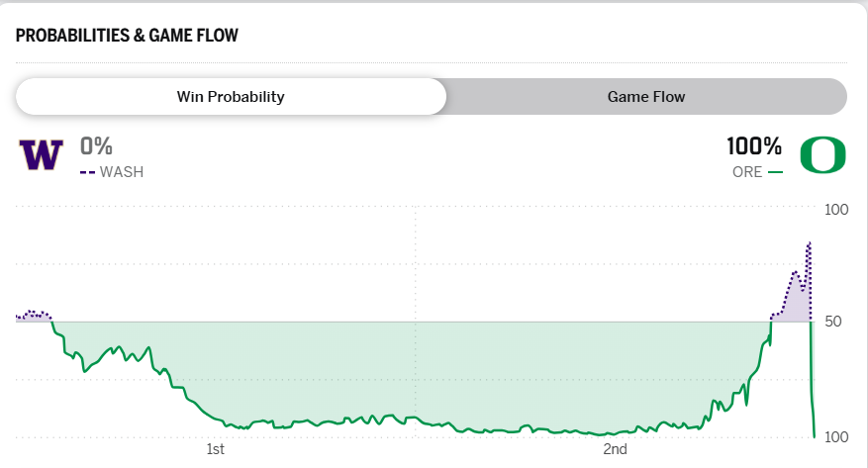Click the Oregon Ducks O logo
This screenshot has width=868, height=468.
click(x=822, y=155)
